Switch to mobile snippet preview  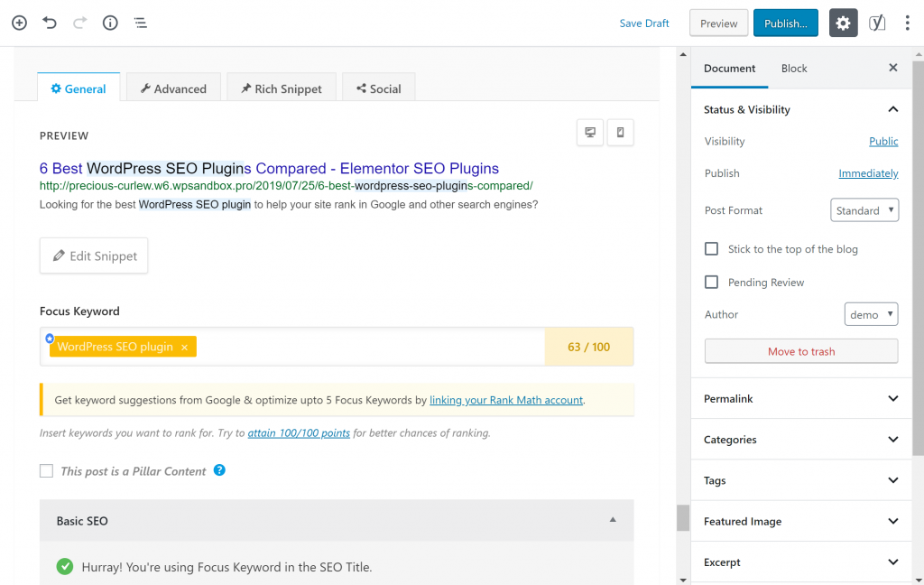click(x=620, y=133)
